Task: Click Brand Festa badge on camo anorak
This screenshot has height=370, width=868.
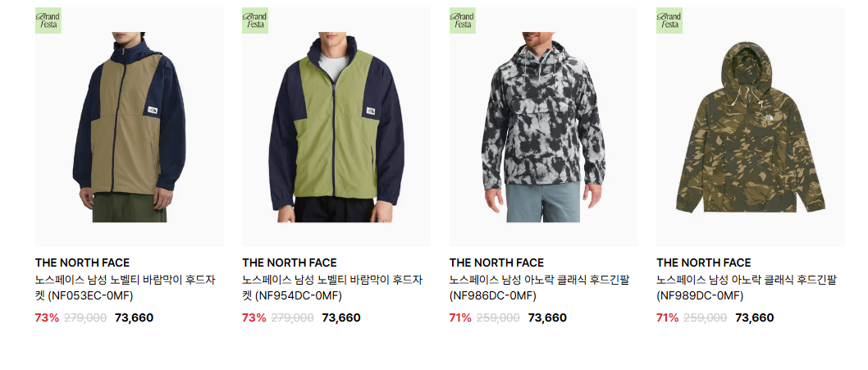Action: point(669,21)
